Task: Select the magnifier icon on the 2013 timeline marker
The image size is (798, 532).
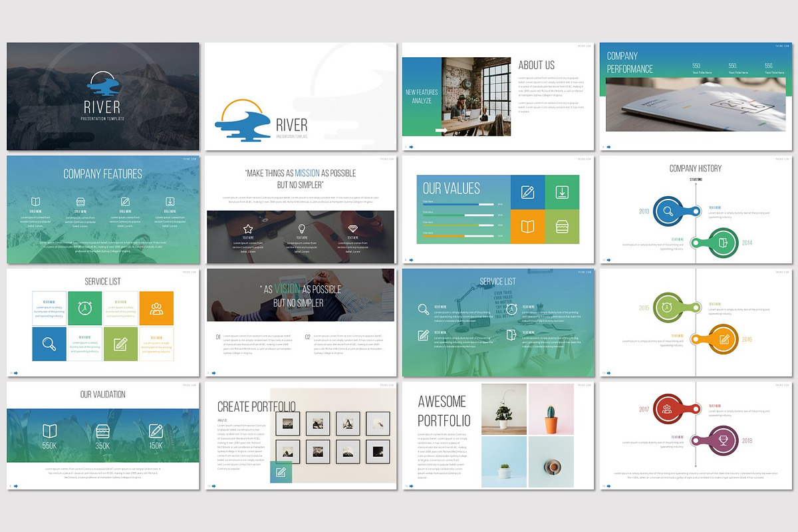Action: click(668, 211)
